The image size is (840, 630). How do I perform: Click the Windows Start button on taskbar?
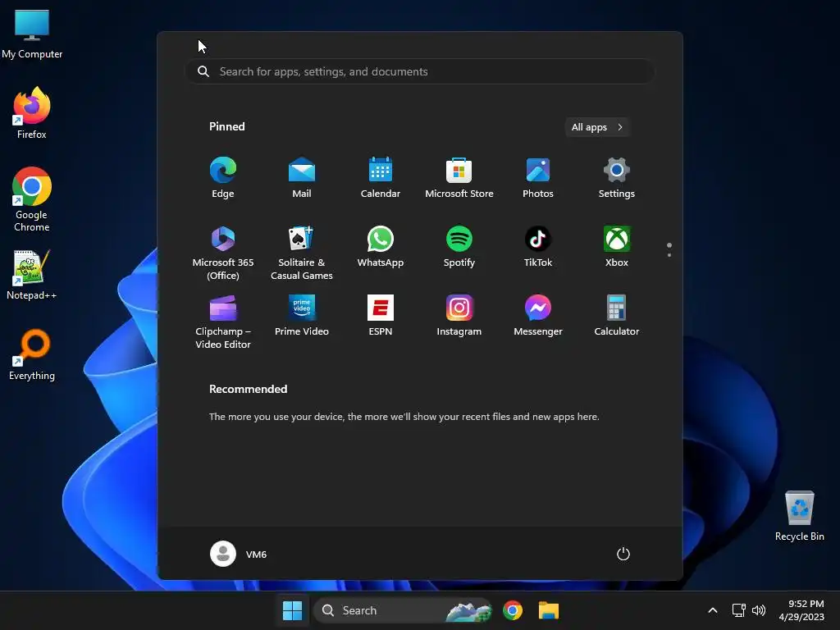293,610
